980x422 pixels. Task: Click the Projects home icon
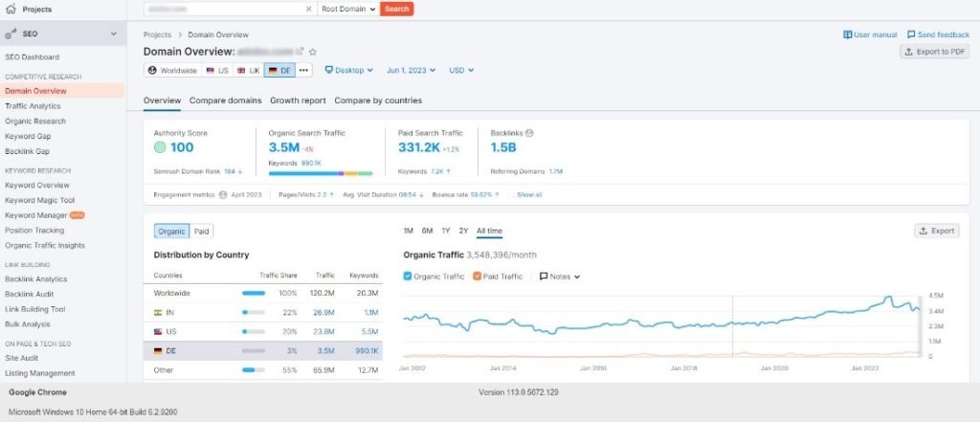click(x=11, y=10)
